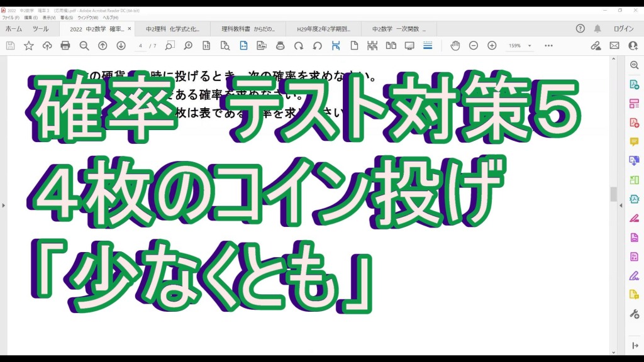Image resolution: width=644 pixels, height=362 pixels.
Task: Go to the next page arrow
Action: [x=121, y=46]
